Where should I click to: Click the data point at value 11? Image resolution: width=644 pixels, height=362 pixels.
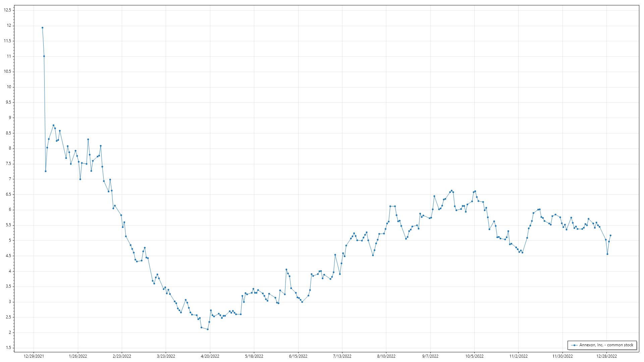tap(44, 56)
